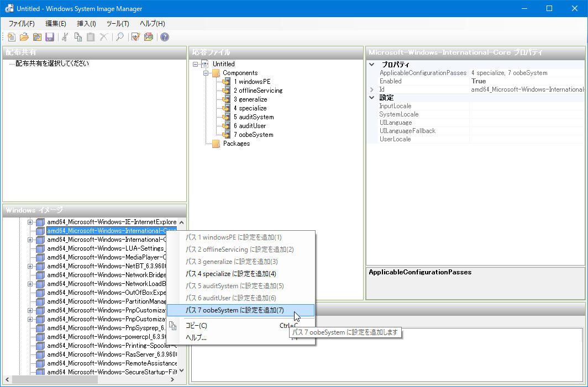Click the scissors cut icon

click(65, 37)
